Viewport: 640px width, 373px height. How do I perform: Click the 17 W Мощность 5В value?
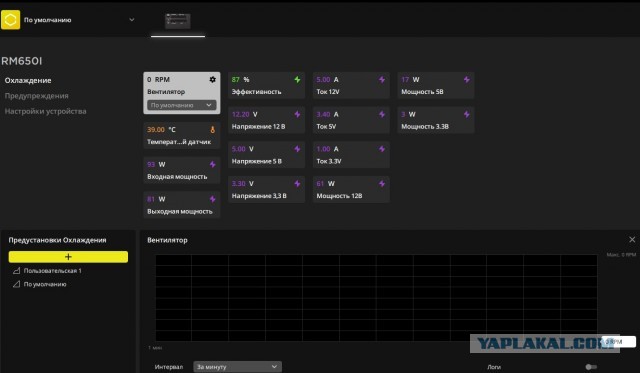click(410, 80)
